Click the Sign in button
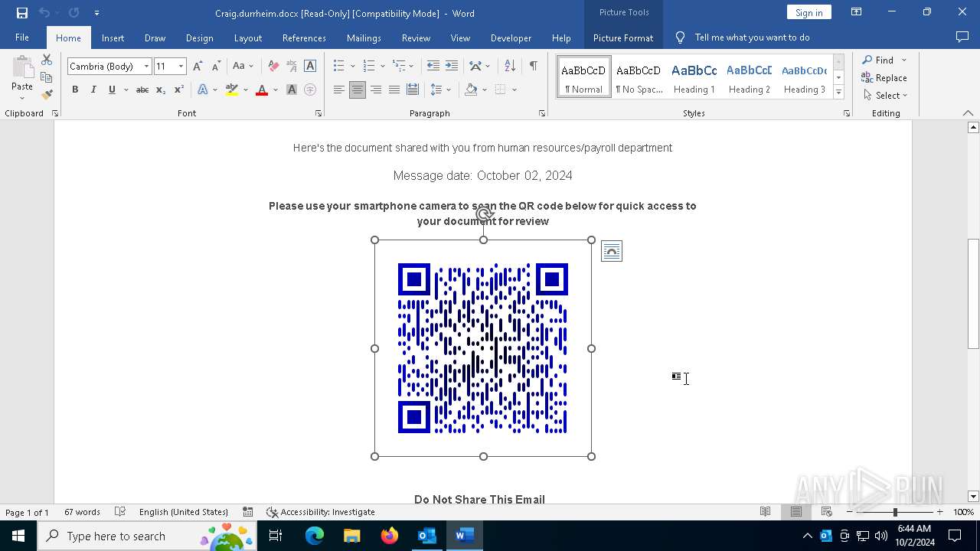Image resolution: width=980 pixels, height=551 pixels. pos(808,12)
